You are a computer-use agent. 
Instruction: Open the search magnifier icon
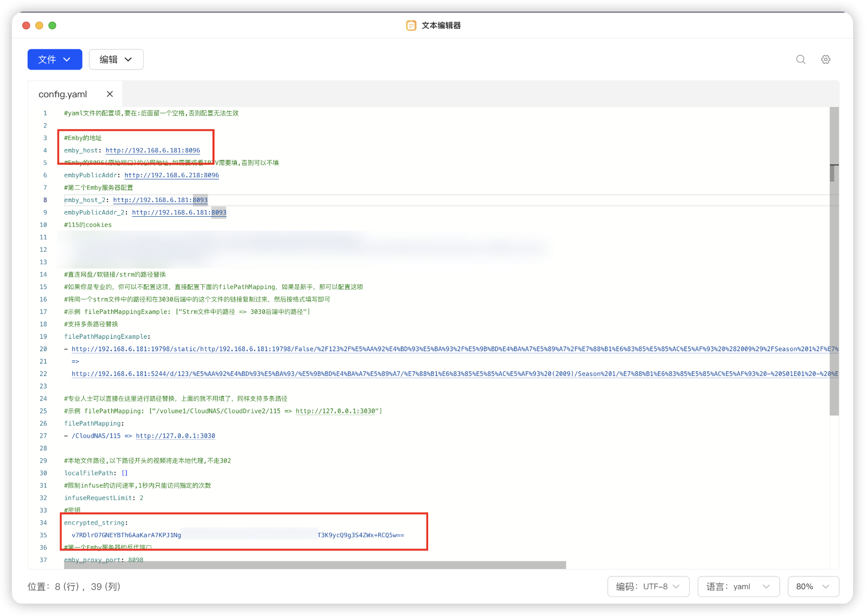(801, 59)
